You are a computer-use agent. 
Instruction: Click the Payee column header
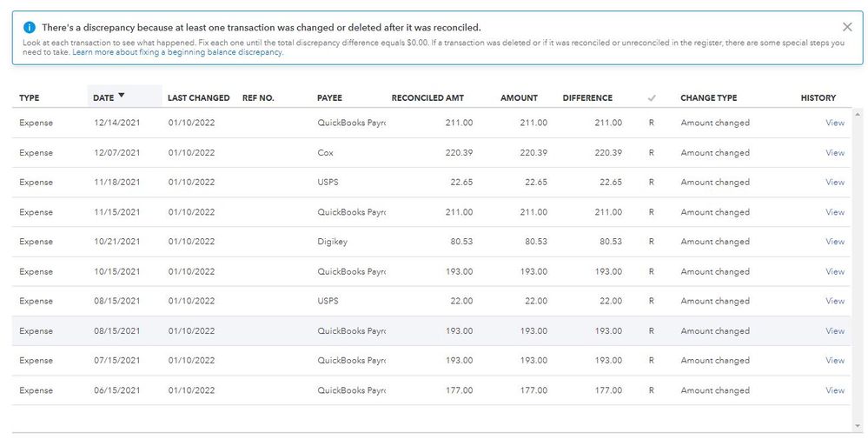point(329,98)
